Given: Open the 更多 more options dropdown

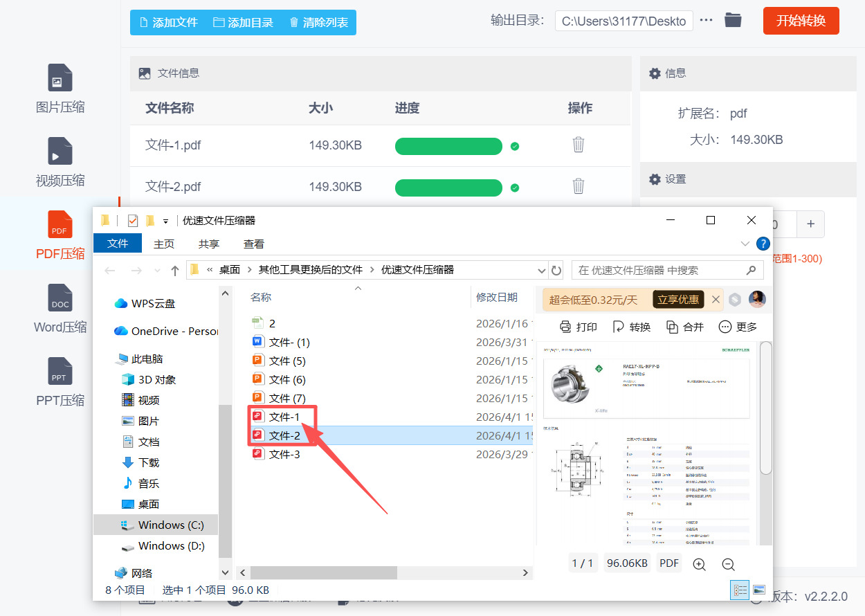Looking at the screenshot, I should 738,327.
